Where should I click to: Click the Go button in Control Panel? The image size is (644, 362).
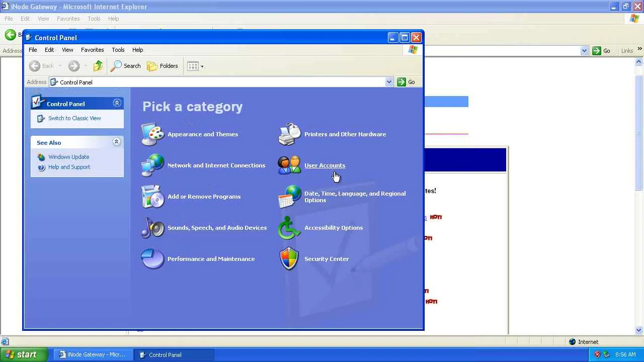(x=407, y=82)
